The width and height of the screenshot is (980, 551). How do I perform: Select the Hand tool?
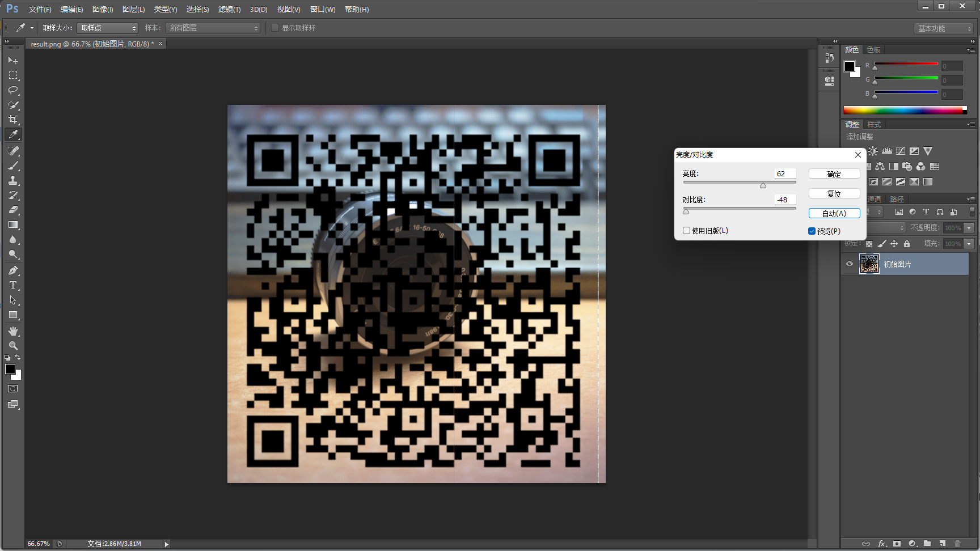(x=13, y=331)
